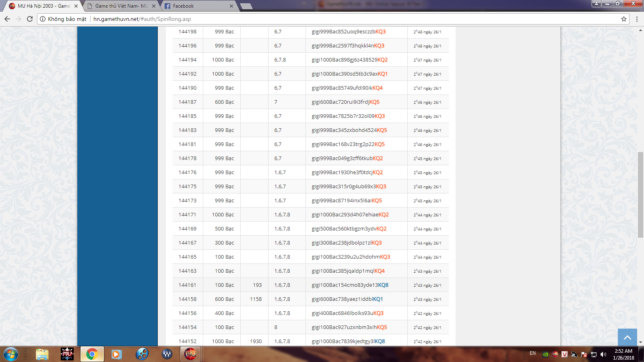644x362 pixels.
Task: Open the NVIDIA tray icon
Action: (x=545, y=354)
